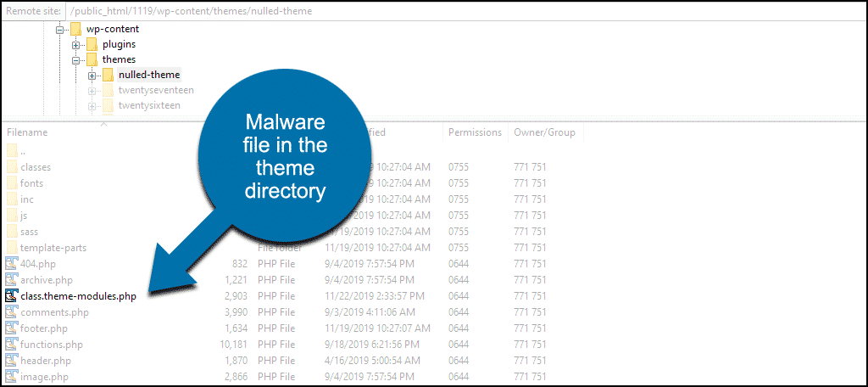Expand the nulled-theme tree node
Image resolution: width=868 pixels, height=387 pixels.
pyautogui.click(x=92, y=76)
